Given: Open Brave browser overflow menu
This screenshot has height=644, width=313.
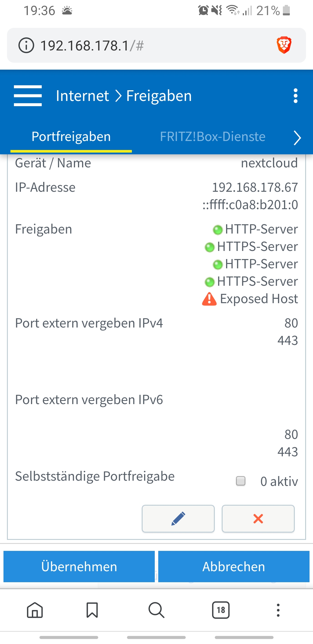Looking at the screenshot, I should coord(278,610).
